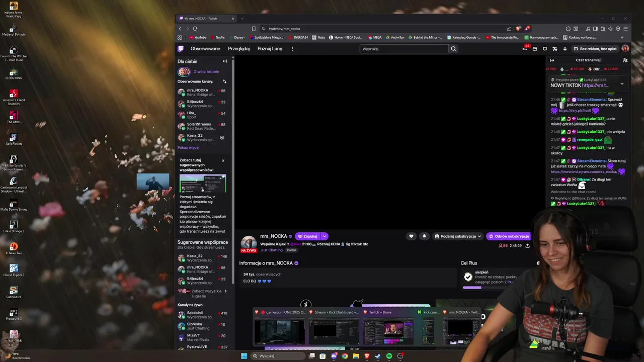The image size is (644, 362).
Task: Collapse the chat panel arrow icon
Action: 552,60
